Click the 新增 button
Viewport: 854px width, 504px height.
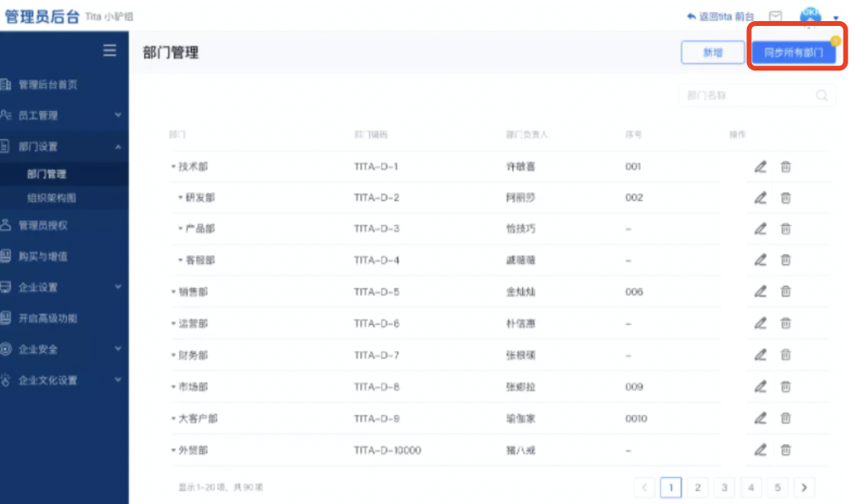712,53
